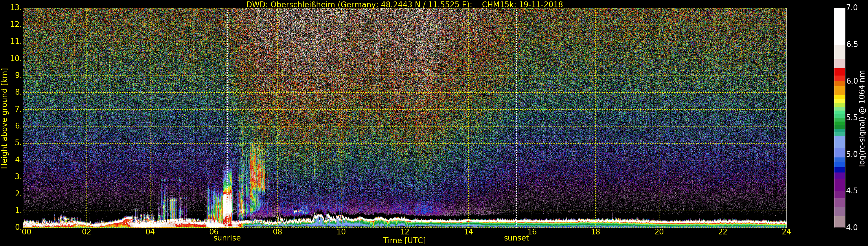Screen dimensions: 868x246
Task: Click the sunset label below the time axis
Action: [516, 238]
